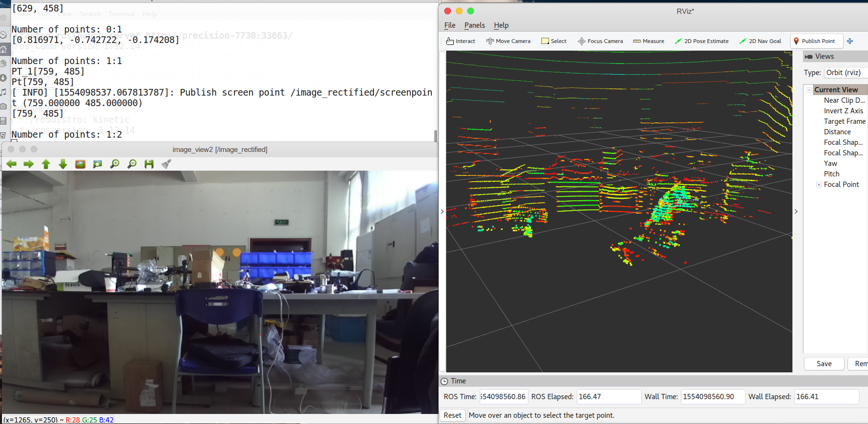Click the picture frame icon in image_view2
Screen dimensions: 868x424
pos(80,164)
